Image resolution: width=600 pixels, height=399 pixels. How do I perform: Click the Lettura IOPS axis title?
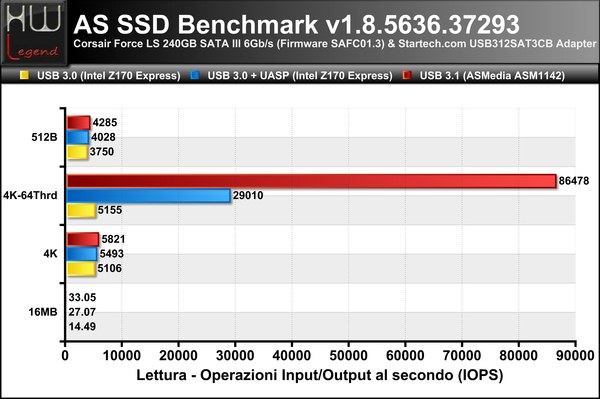[320, 375]
